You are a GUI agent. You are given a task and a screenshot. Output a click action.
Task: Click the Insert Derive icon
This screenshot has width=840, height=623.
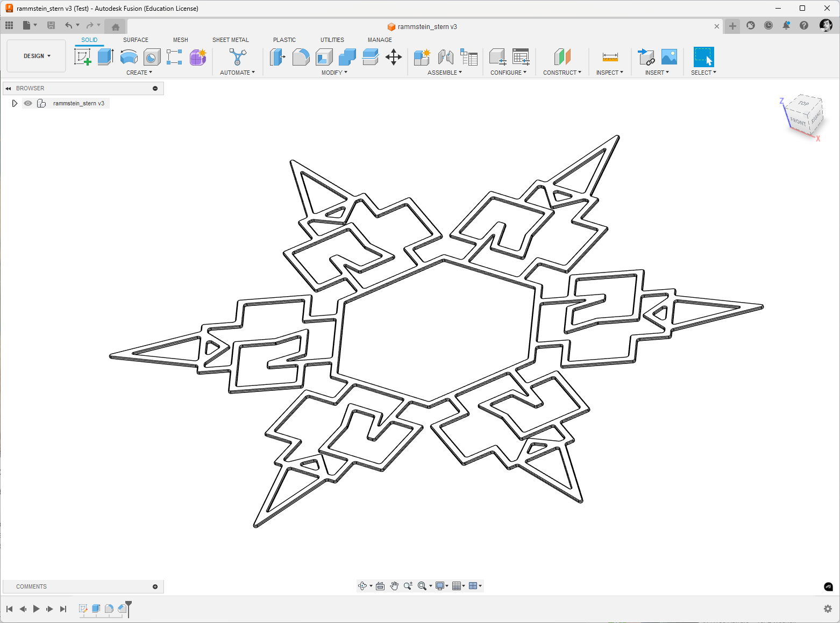(x=646, y=56)
